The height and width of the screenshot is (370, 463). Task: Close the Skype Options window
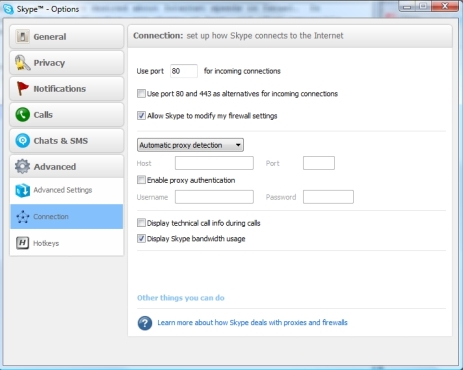point(445,6)
